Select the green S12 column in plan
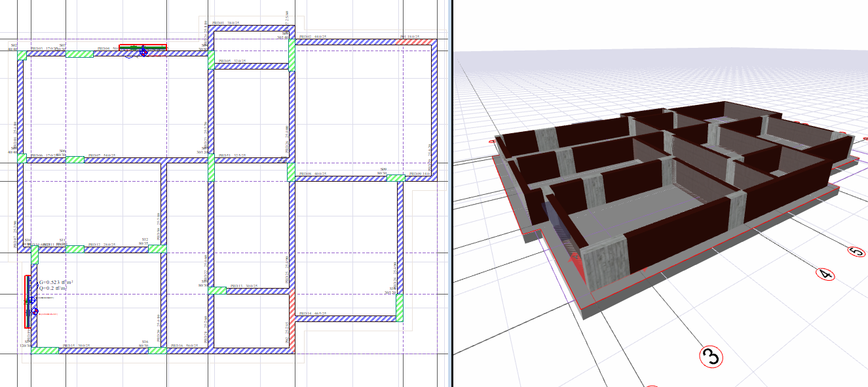Viewport: 868px width, 387px height. [x=157, y=249]
